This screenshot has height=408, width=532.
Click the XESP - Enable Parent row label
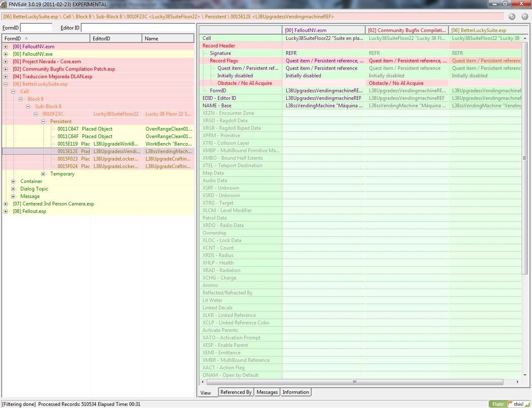click(x=225, y=345)
